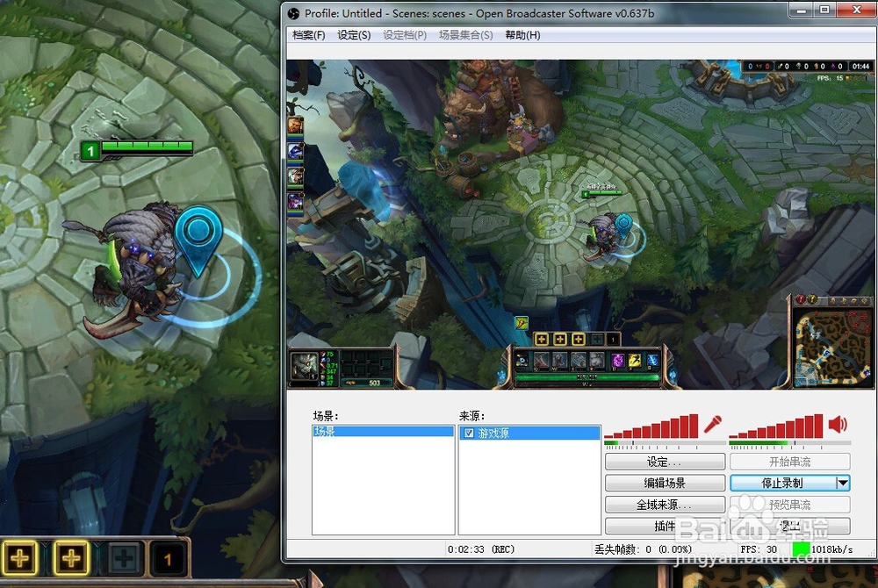Click the minimap in OBS preview
This screenshot has height=588, width=878.
click(833, 347)
